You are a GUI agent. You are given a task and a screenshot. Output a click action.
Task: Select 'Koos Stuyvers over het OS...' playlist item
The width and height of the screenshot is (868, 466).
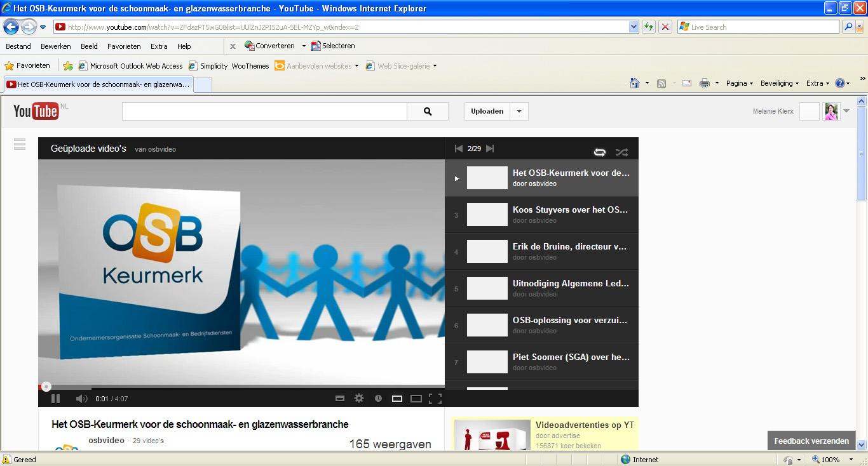click(x=541, y=215)
